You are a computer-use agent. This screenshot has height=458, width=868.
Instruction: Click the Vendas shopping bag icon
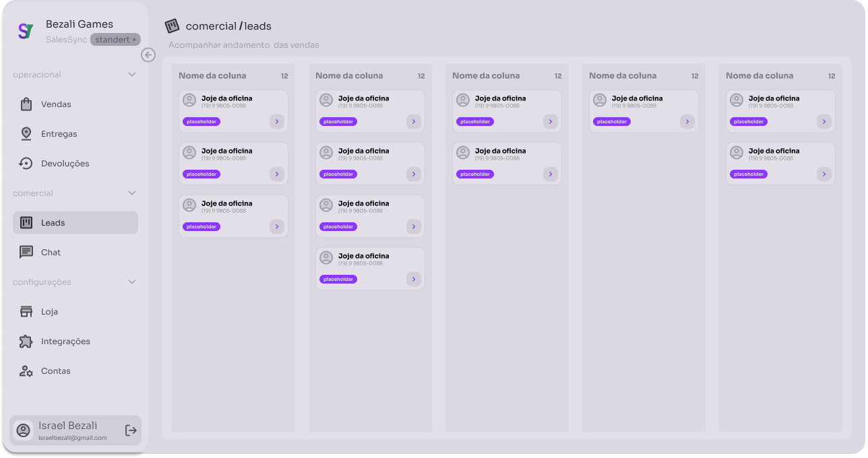click(26, 104)
